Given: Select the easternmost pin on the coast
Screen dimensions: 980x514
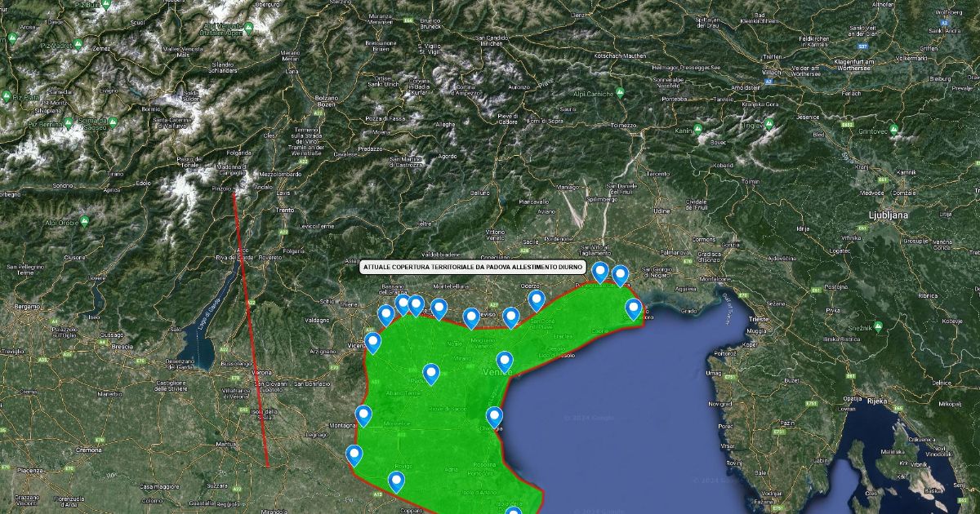Looking at the screenshot, I should [x=634, y=308].
